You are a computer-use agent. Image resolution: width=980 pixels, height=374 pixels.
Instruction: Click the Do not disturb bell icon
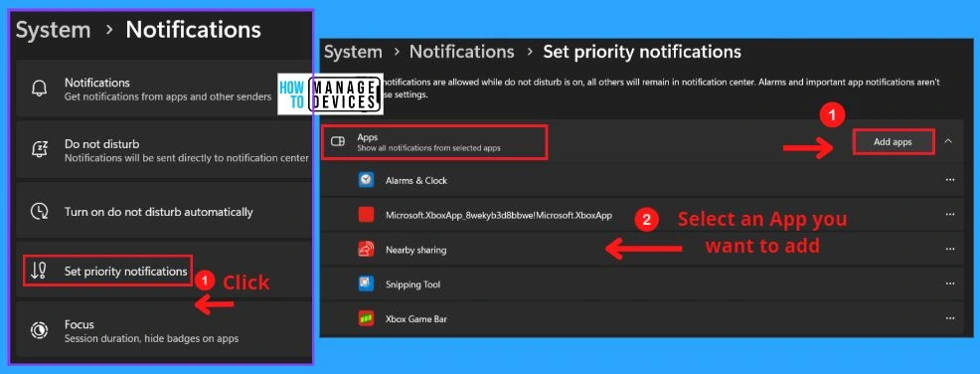(x=39, y=149)
